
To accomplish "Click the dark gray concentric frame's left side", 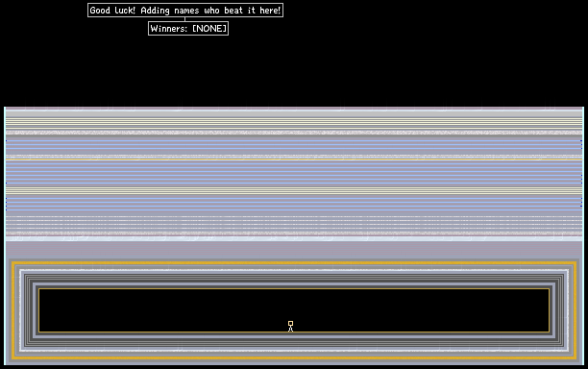I will (x=29, y=310).
